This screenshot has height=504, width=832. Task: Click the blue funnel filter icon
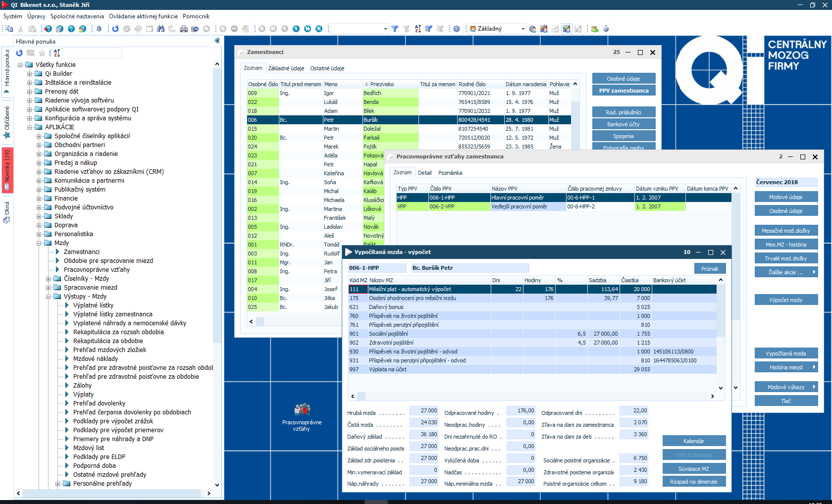click(x=395, y=29)
